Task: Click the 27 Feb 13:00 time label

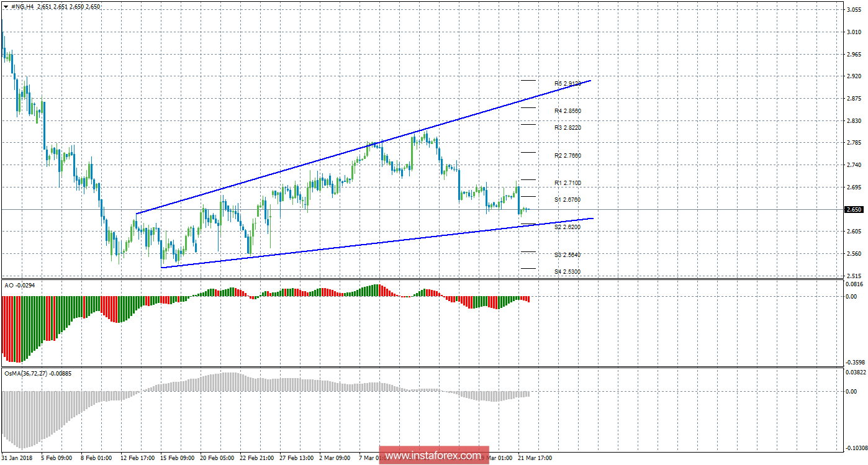Action: [x=297, y=458]
